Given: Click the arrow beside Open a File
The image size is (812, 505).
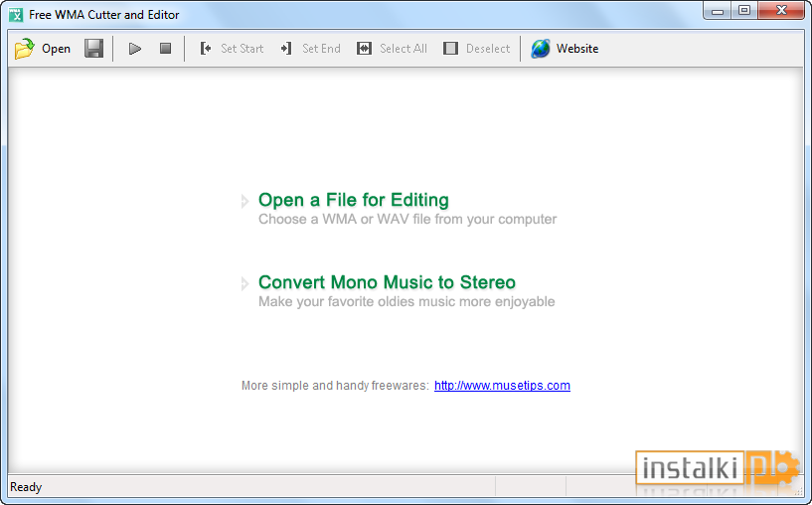Looking at the screenshot, I should tap(244, 201).
